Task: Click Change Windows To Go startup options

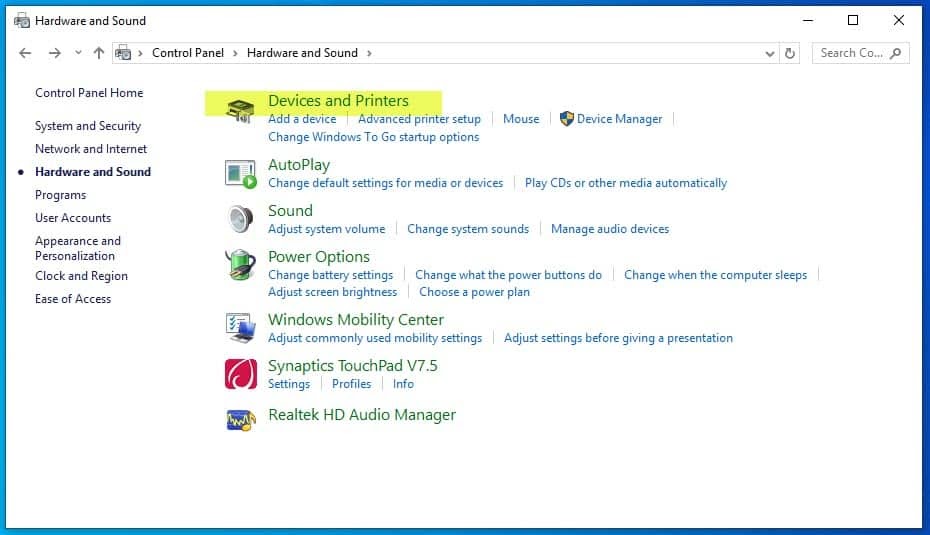Action: point(374,137)
